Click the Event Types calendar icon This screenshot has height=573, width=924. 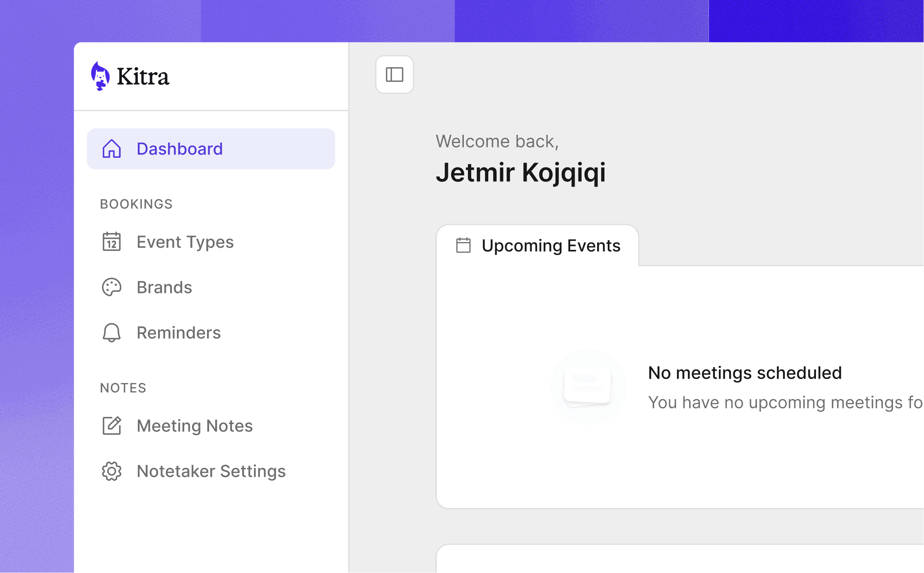point(112,242)
